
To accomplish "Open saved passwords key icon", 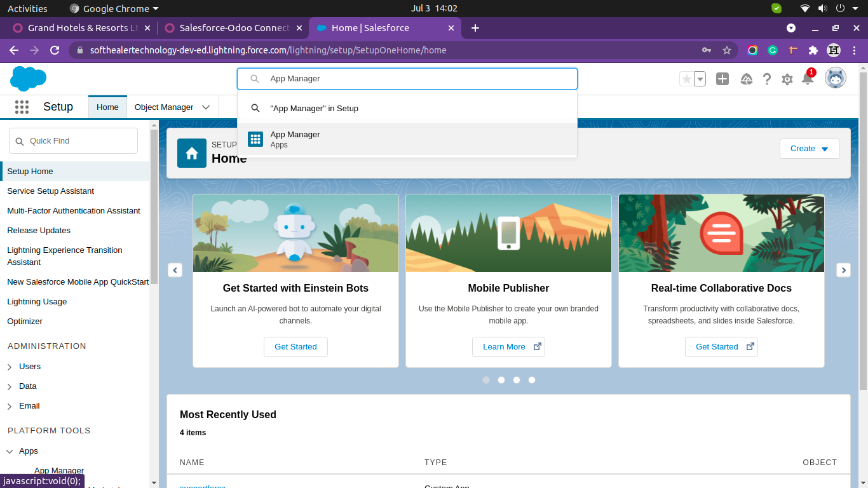I will coord(706,50).
